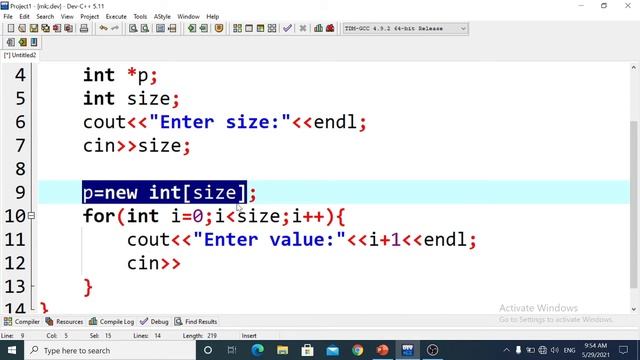This screenshot has width=640, height=360.
Task: Click line number 9 in the gutter
Action: tap(20, 192)
